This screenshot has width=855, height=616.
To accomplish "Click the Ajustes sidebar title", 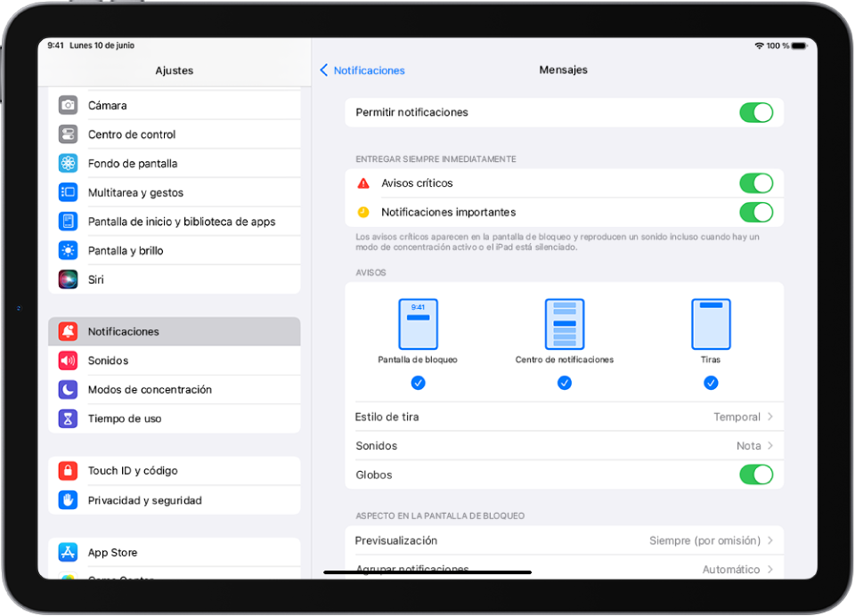I will coord(175,70).
